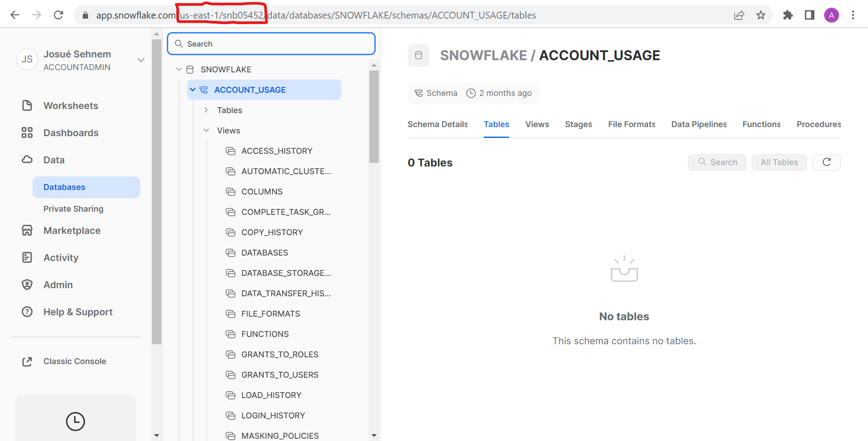The image size is (868, 441).
Task: Select the COMPLETE_TASK_GR... view
Action: point(286,212)
